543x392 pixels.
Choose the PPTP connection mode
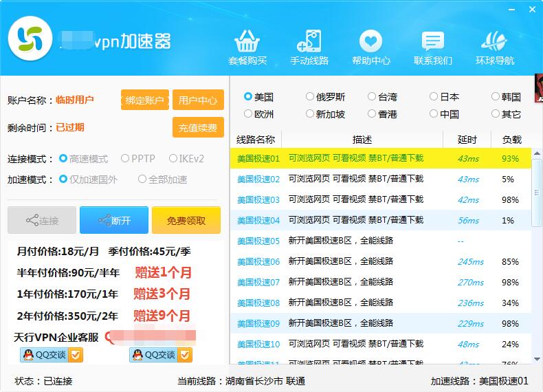(125, 159)
